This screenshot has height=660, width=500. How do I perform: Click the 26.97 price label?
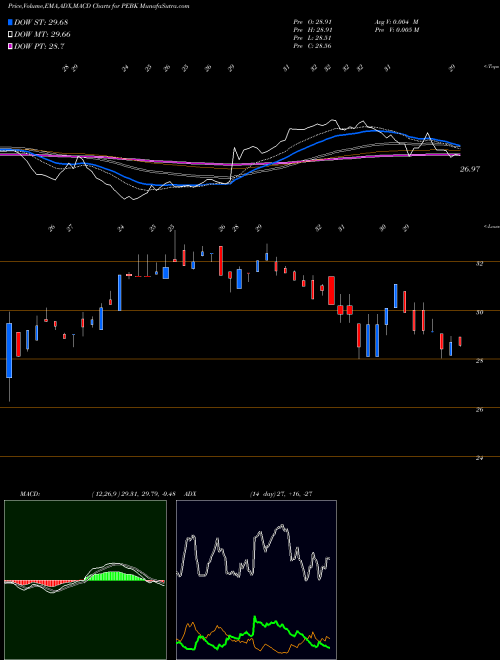(469, 169)
